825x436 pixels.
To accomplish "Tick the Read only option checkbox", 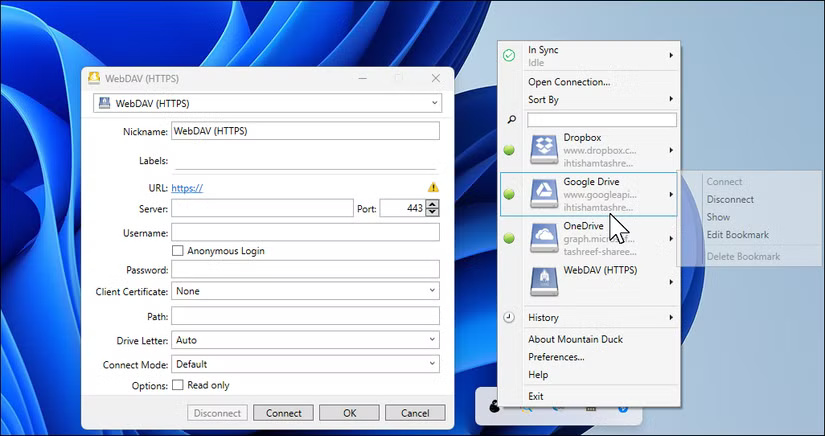I will (x=178, y=385).
